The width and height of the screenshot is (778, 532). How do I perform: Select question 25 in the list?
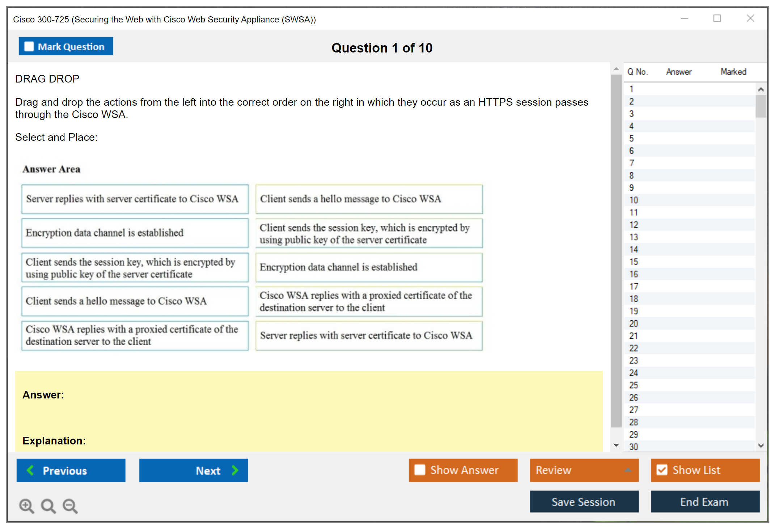(x=634, y=385)
